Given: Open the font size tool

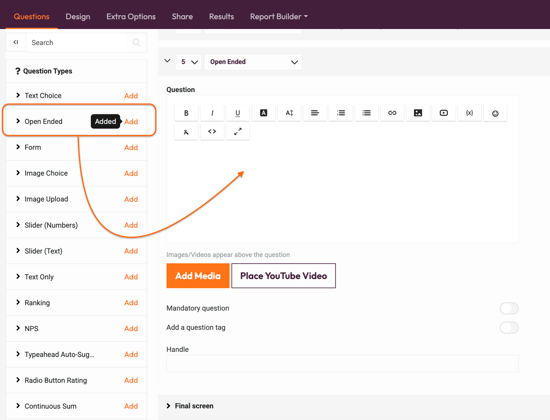Looking at the screenshot, I should (289, 113).
